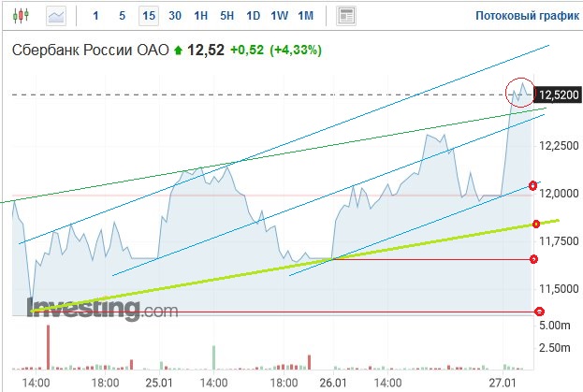Switch to the 1H timeframe

point(201,16)
